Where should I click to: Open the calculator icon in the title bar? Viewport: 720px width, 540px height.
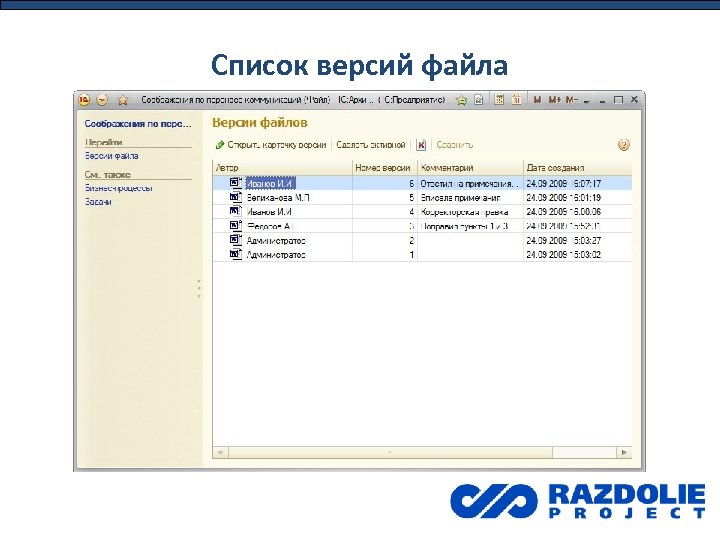pos(499,99)
